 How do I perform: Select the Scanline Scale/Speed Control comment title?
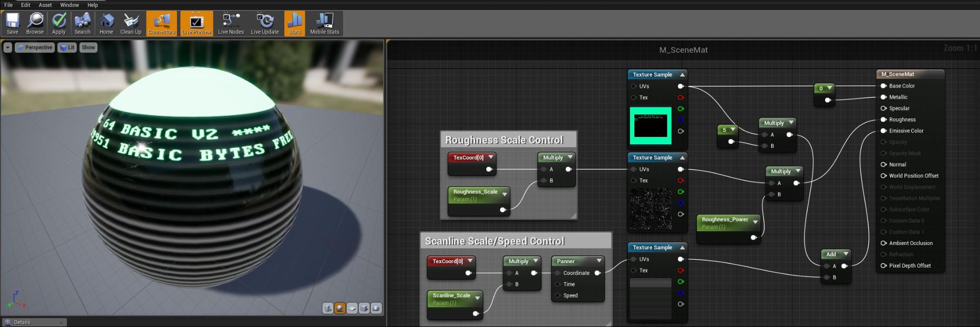point(495,241)
